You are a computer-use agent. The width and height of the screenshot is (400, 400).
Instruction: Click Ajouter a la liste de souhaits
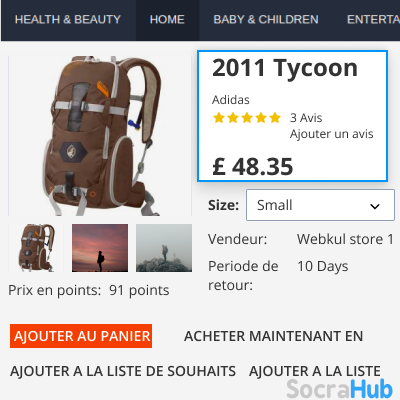tap(123, 371)
